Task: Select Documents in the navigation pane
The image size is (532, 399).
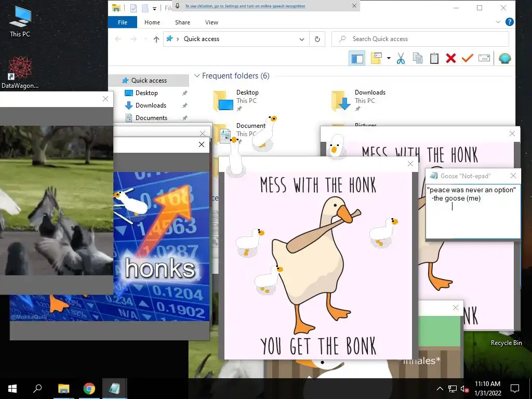Action: coord(151,118)
